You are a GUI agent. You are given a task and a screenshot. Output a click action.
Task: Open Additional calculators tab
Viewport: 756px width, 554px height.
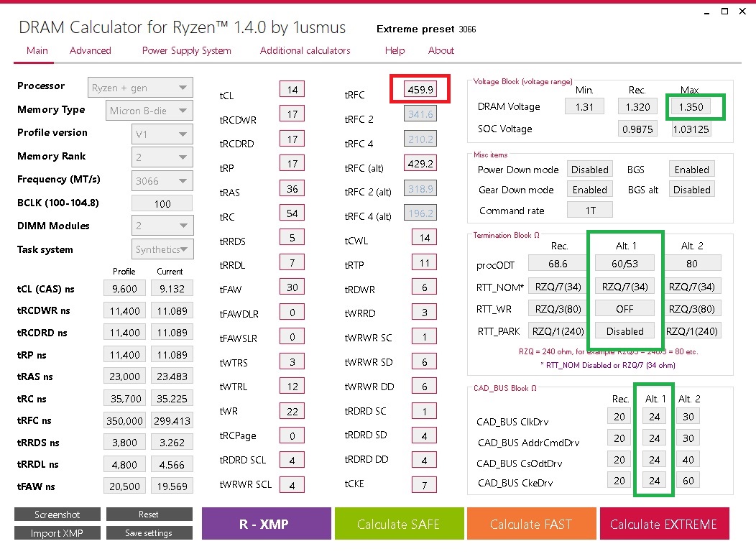click(305, 50)
